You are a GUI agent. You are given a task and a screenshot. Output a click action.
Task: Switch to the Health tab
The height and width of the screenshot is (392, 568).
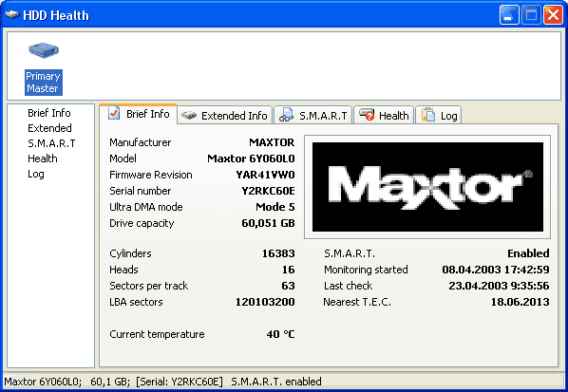(x=384, y=116)
